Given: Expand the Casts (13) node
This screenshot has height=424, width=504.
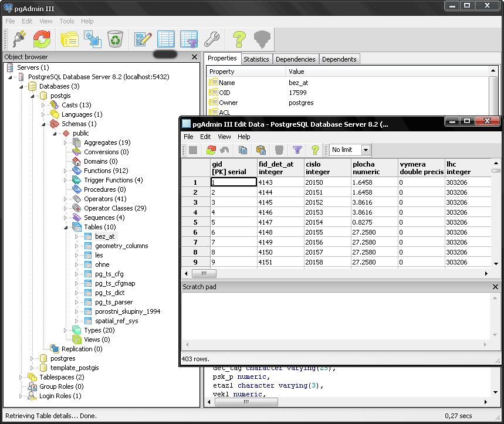Looking at the screenshot, I should [43, 105].
